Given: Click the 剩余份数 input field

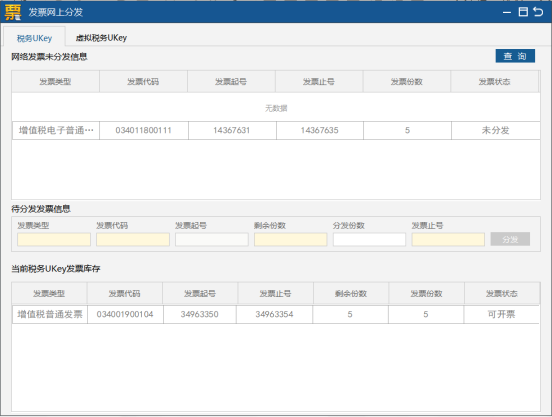Looking at the screenshot, I should (x=290, y=239).
